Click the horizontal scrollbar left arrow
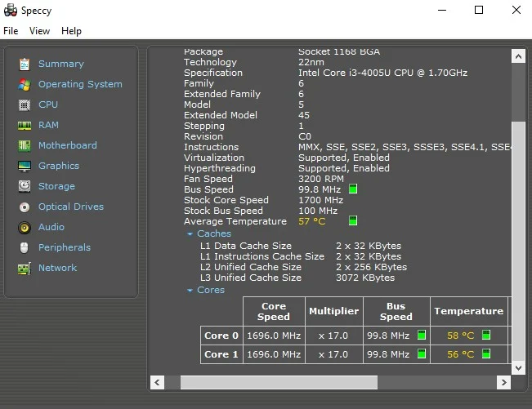The width and height of the screenshot is (532, 409). [x=157, y=383]
